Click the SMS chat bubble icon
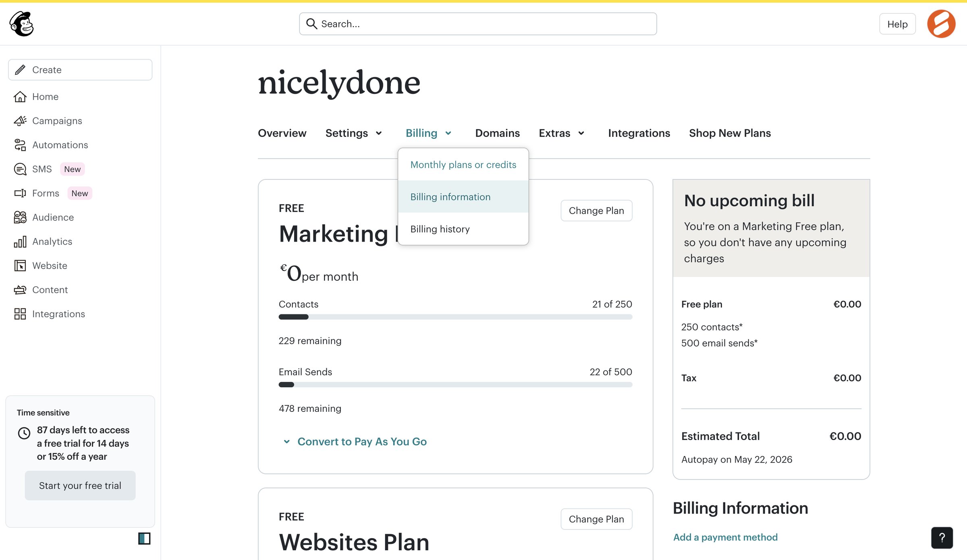This screenshot has height=560, width=967. coord(20,169)
